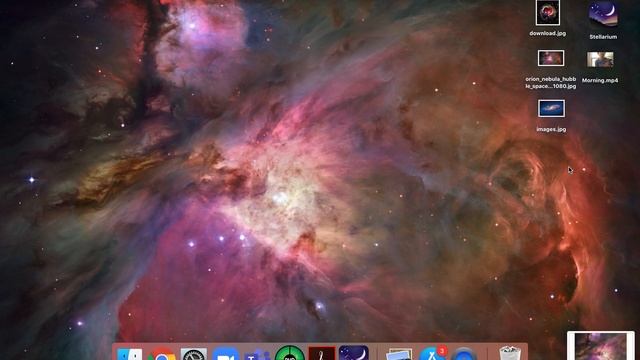The width and height of the screenshot is (640, 360).
Task: Select the orion_nebula_hubble_space jpg icon
Action: [551, 58]
